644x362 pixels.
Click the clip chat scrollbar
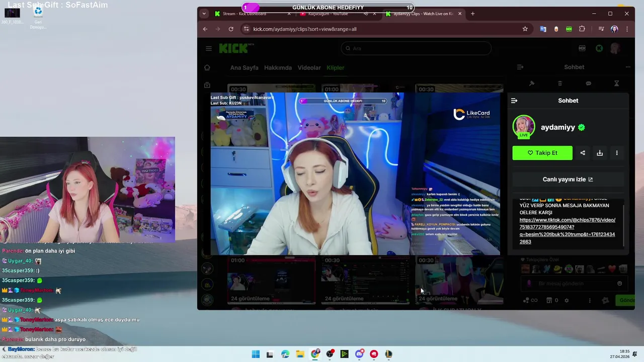[624, 226]
